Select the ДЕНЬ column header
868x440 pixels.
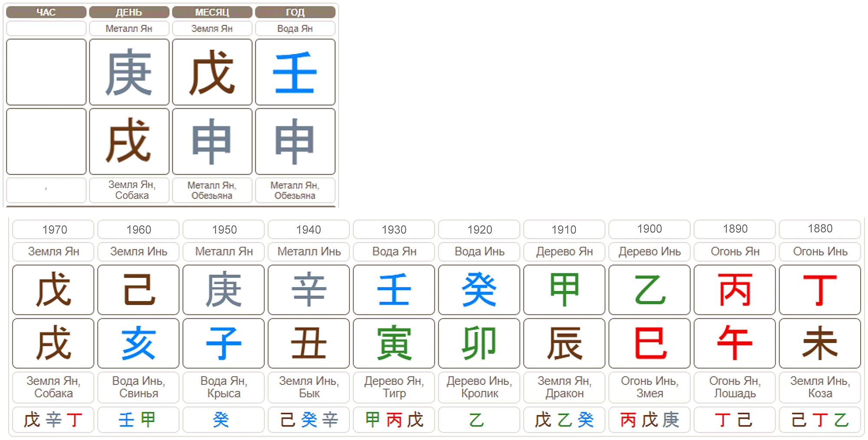129,12
